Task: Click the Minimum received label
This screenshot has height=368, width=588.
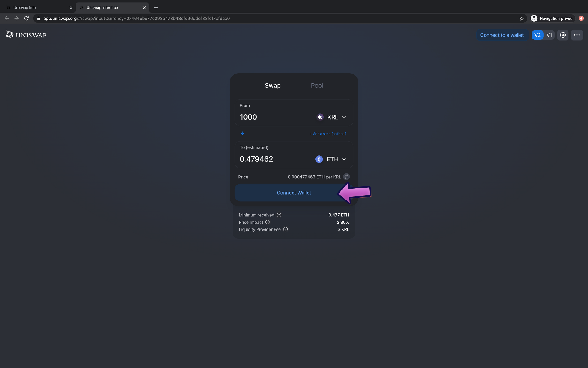Action: point(256,215)
